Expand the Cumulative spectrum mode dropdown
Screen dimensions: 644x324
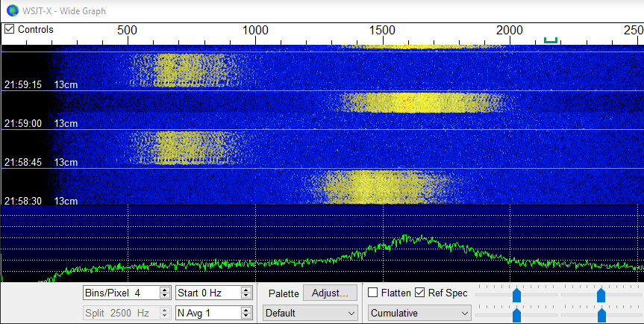click(x=420, y=313)
